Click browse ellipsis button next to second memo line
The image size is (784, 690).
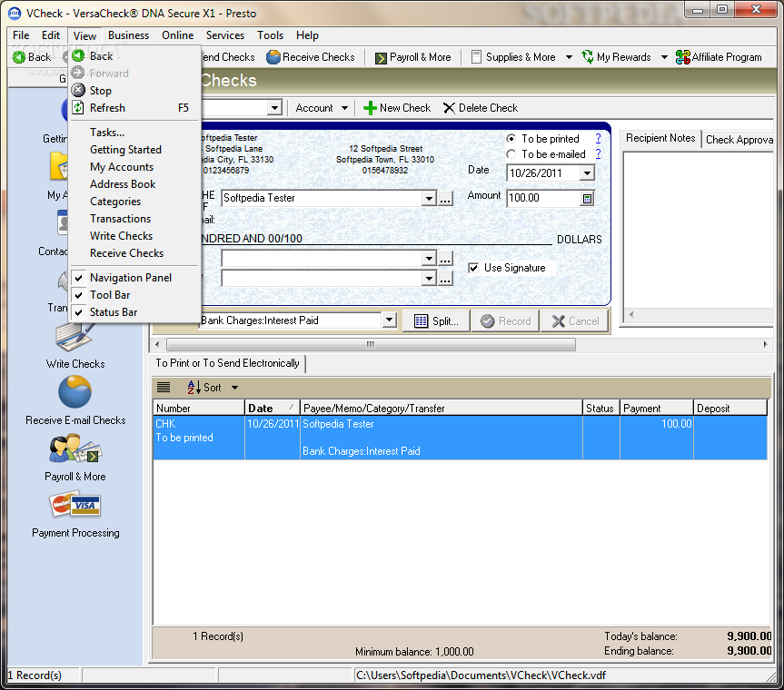(x=445, y=278)
